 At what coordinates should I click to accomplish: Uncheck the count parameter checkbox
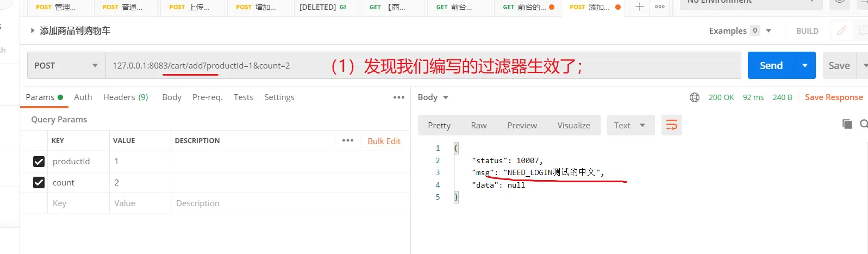coord(39,183)
